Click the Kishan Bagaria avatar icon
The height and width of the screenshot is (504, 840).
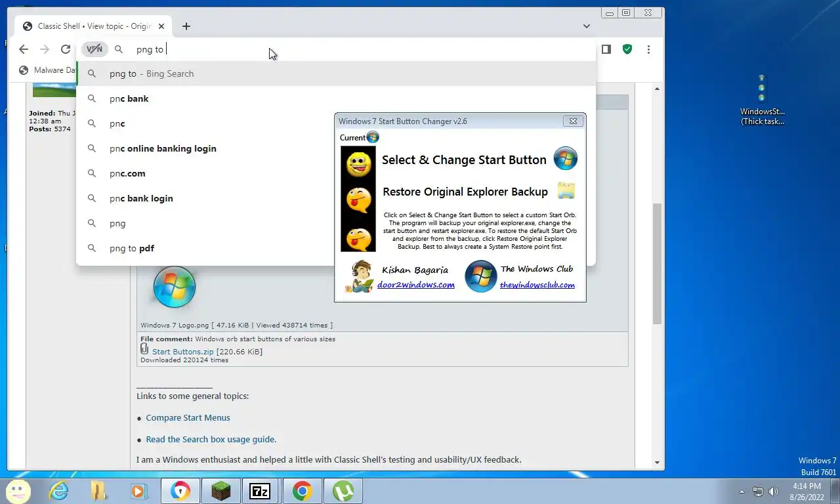coord(359,276)
